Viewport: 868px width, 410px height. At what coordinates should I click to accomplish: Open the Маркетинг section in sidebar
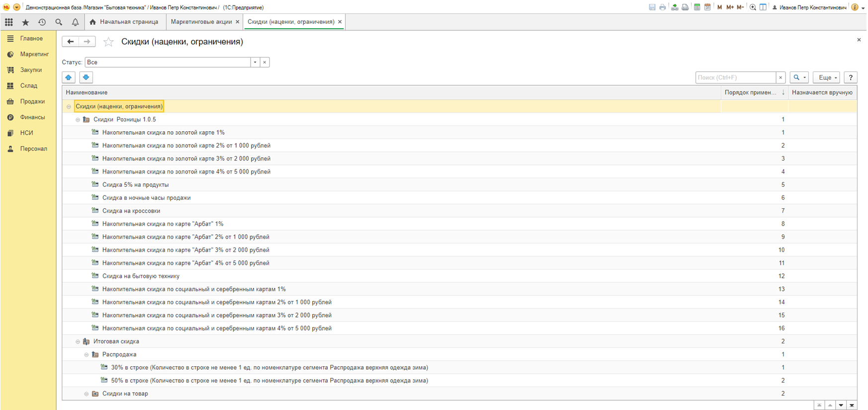point(34,54)
